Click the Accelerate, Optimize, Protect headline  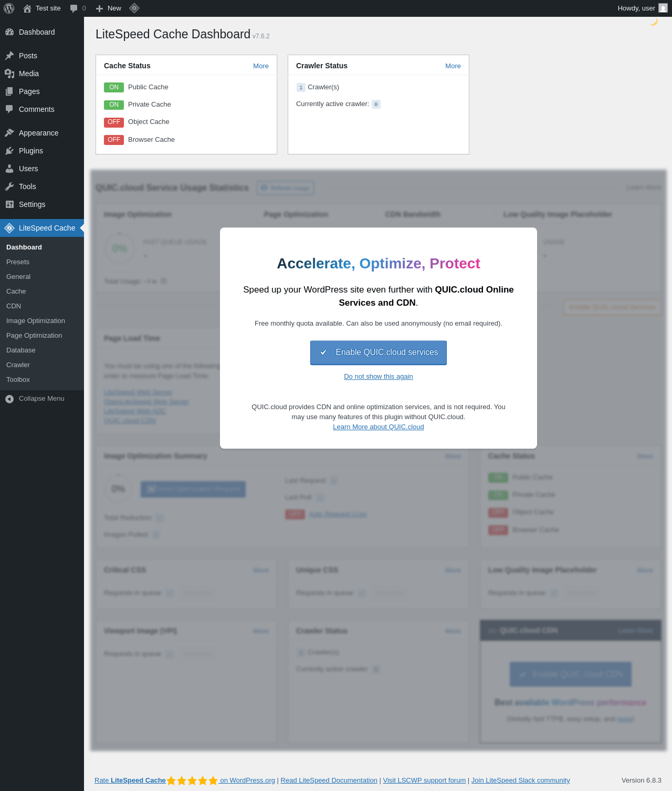point(379,264)
